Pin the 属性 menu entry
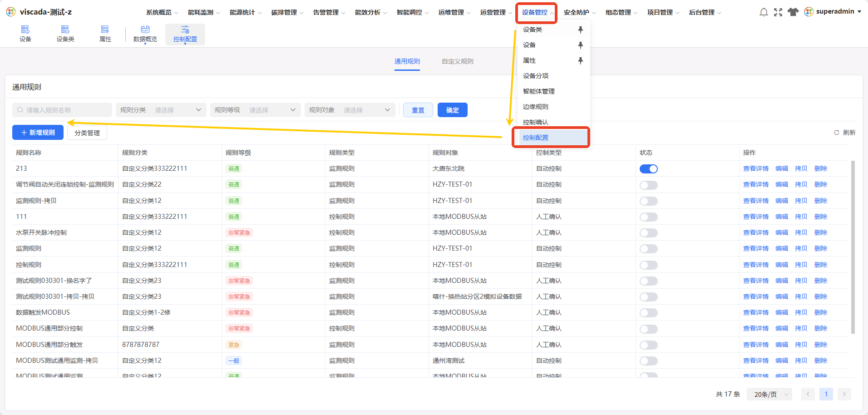 click(x=580, y=60)
